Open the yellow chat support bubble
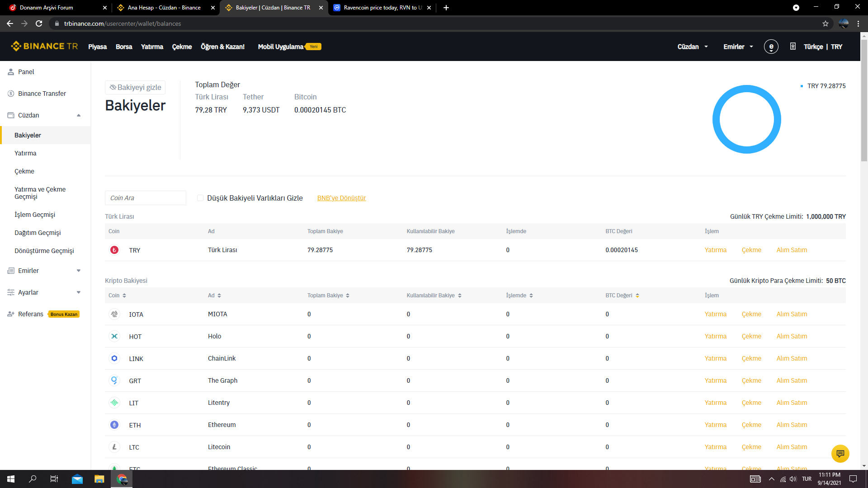The height and width of the screenshot is (488, 868). coord(840,453)
